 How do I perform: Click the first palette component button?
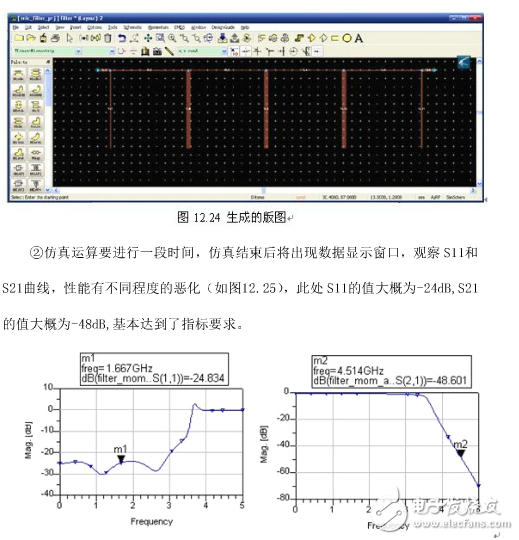point(19,74)
